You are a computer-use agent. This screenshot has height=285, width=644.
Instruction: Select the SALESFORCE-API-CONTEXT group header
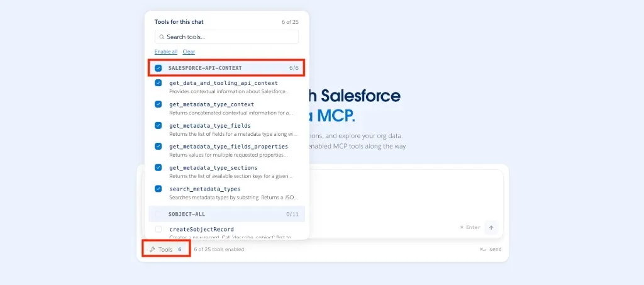[226, 68]
